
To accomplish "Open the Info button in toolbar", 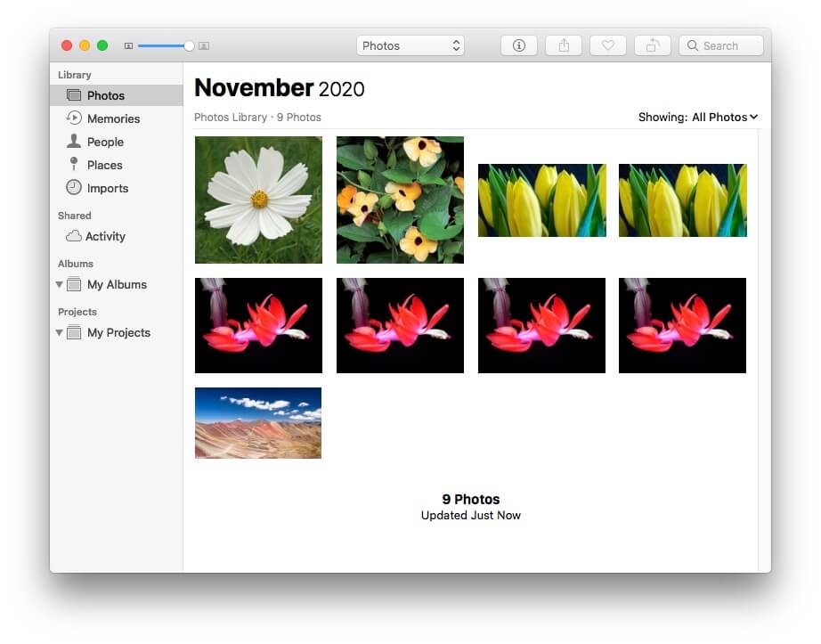I will click(x=518, y=45).
